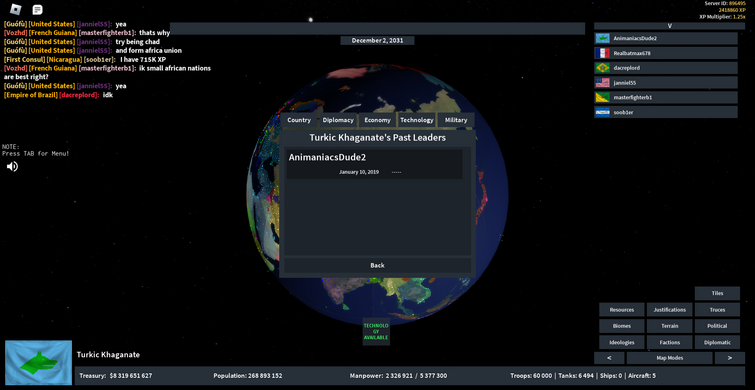Switch to the Diplomacy tab
Viewport: 755px width, 390px height.
338,120
